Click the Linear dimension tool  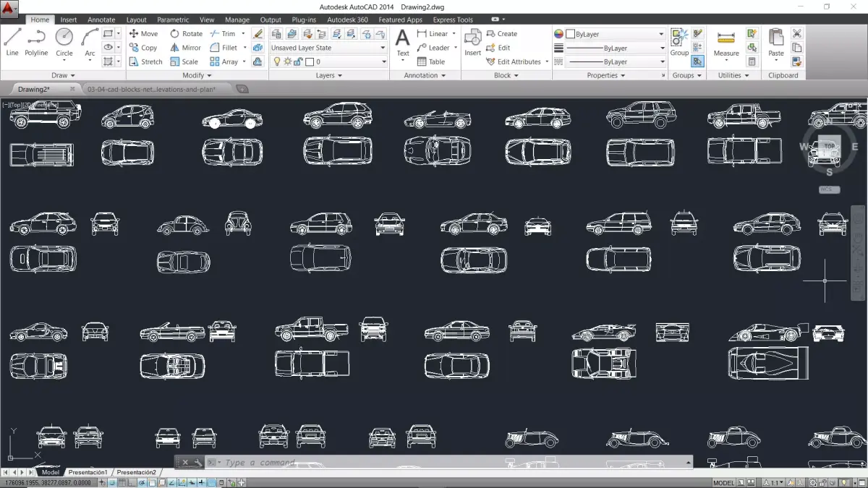pyautogui.click(x=433, y=34)
